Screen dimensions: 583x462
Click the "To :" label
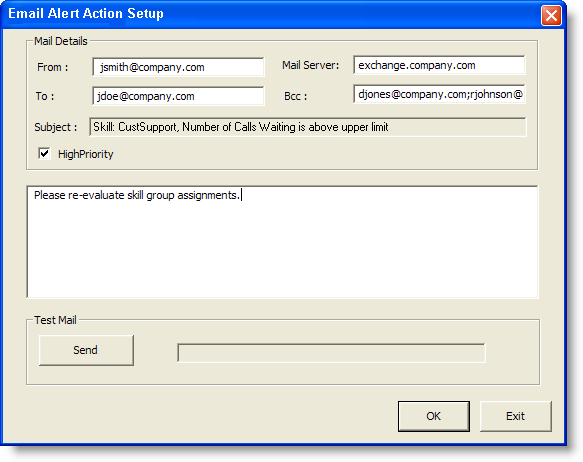tap(45, 96)
